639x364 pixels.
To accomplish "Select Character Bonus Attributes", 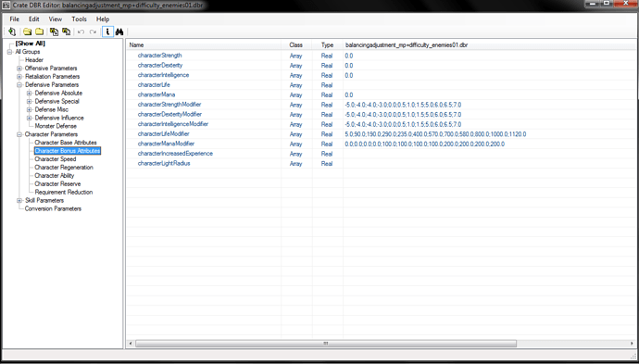I will pos(68,151).
